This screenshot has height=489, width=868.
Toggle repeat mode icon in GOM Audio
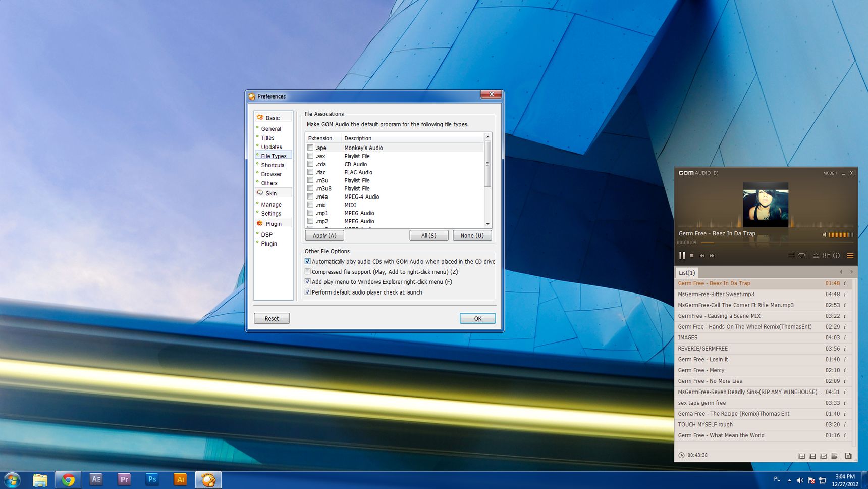click(802, 256)
